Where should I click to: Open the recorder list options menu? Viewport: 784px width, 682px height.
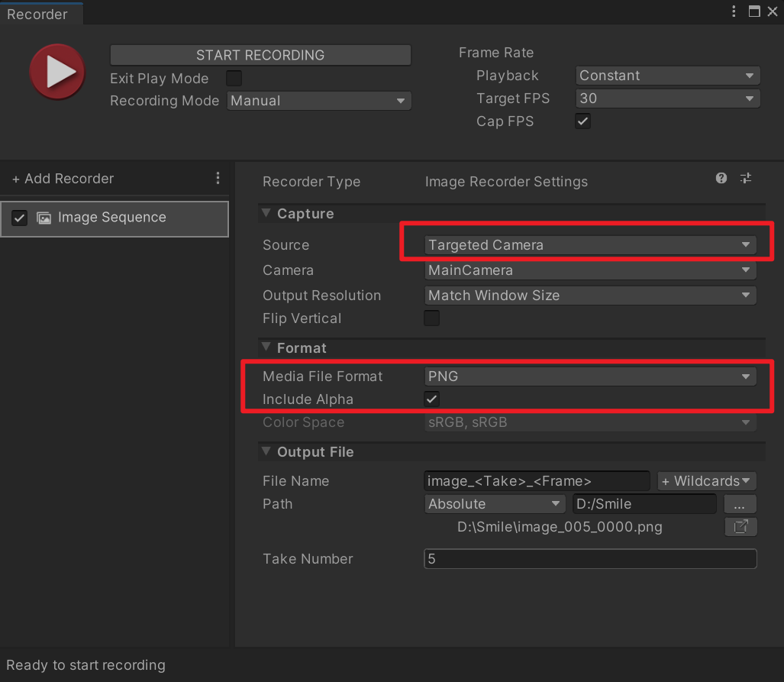218,178
